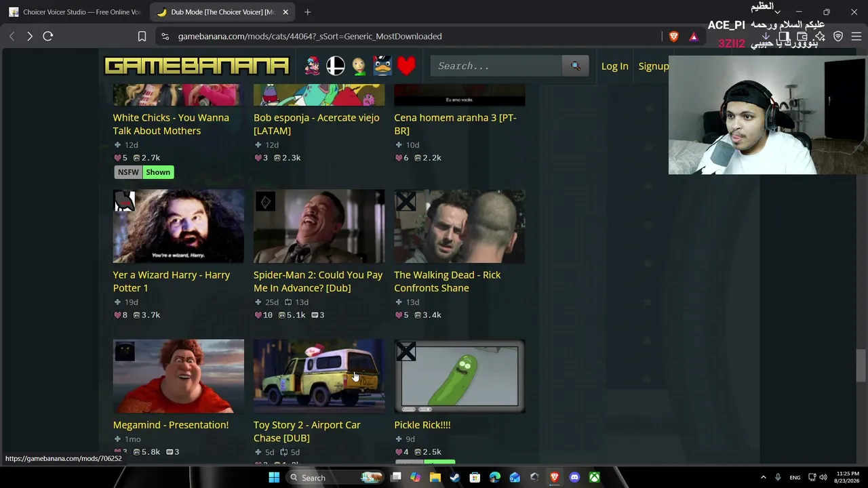Click the Windows taskbar Search box

click(334, 477)
